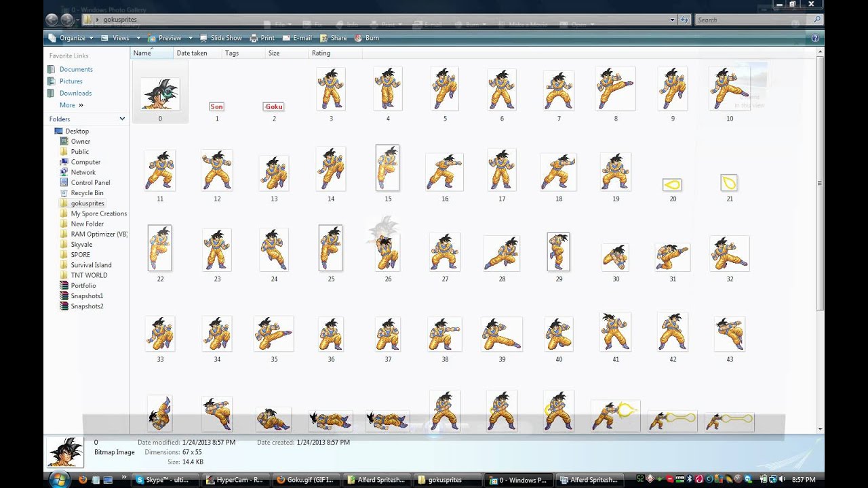
Task: Select sprite thumbnail 15
Action: pyautogui.click(x=388, y=168)
